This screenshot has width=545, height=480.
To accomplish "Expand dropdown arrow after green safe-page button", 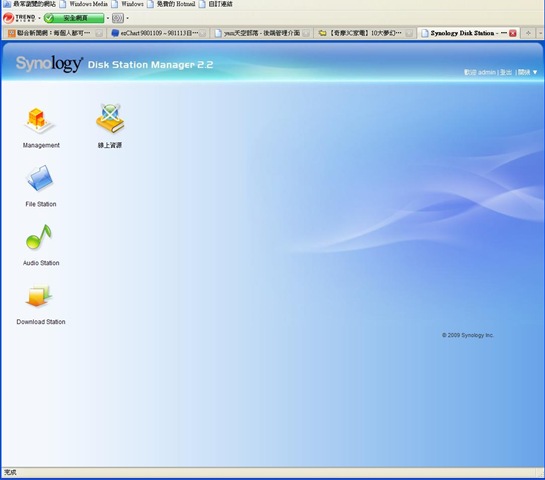I will click(108, 18).
